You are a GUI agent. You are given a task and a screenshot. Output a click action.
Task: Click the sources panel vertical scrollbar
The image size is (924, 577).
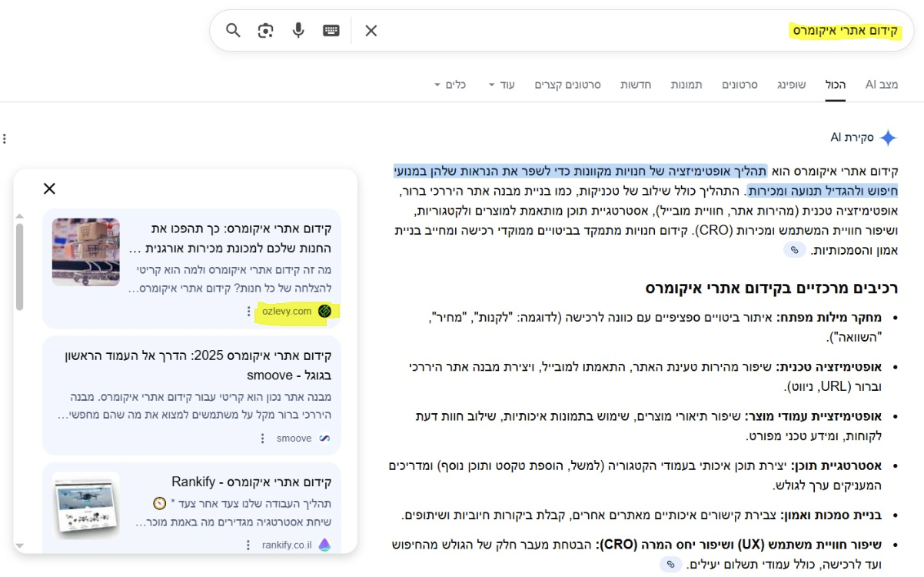tap(19, 265)
